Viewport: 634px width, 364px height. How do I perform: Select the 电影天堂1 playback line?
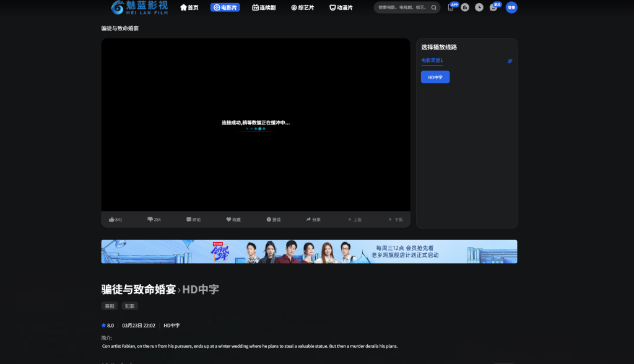432,60
